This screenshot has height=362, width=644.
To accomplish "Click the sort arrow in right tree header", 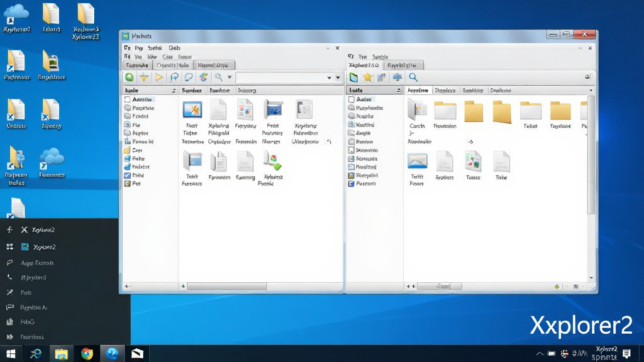I will point(398,90).
